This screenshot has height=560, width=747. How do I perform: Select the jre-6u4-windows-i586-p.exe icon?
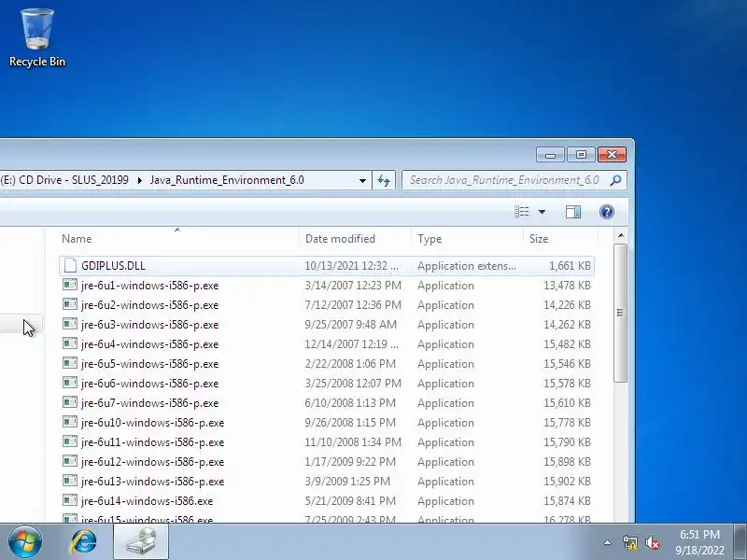pyautogui.click(x=70, y=343)
